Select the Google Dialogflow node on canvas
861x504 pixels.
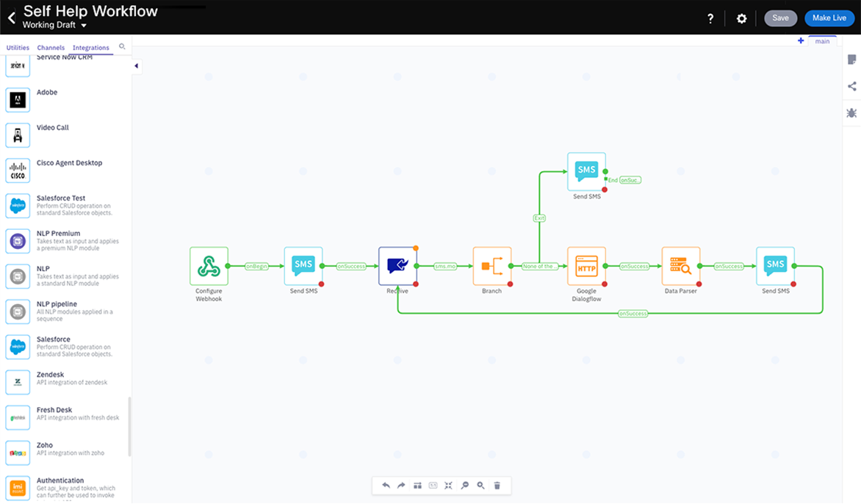coord(586,267)
